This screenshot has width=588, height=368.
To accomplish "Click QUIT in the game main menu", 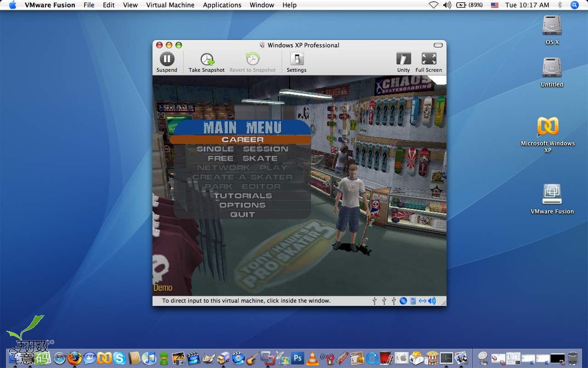I will pos(242,214).
